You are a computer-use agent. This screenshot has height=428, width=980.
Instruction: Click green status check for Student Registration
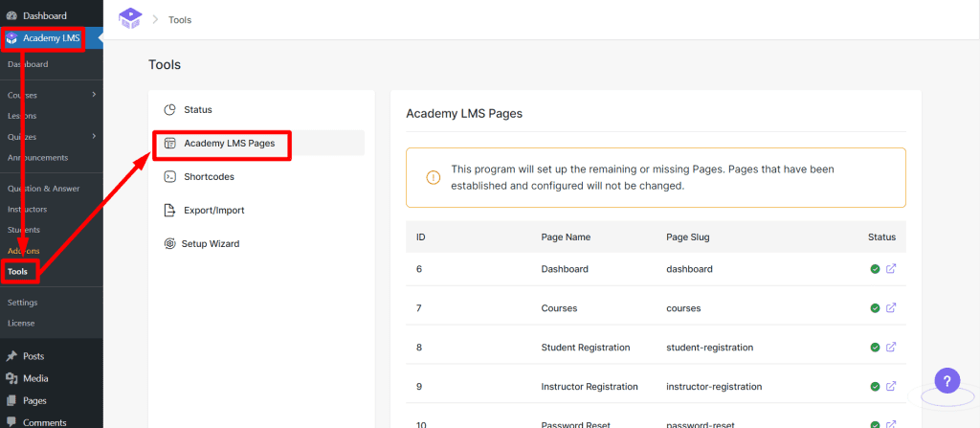tap(875, 348)
